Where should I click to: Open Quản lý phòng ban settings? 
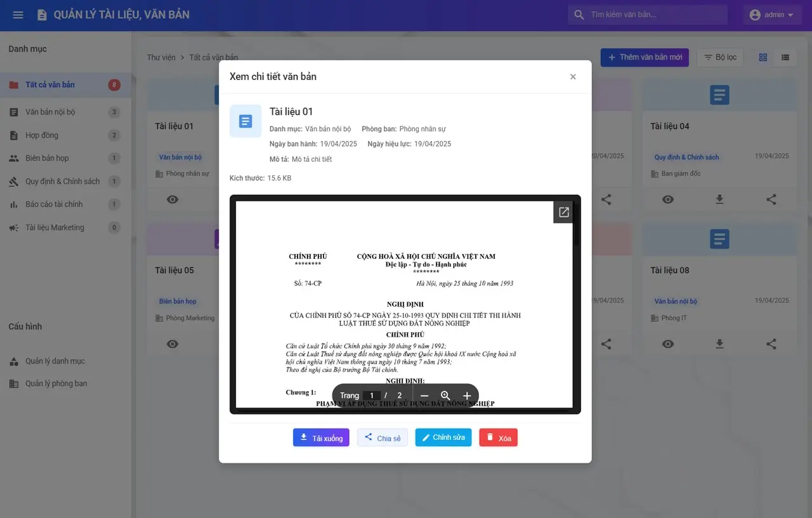(56, 383)
